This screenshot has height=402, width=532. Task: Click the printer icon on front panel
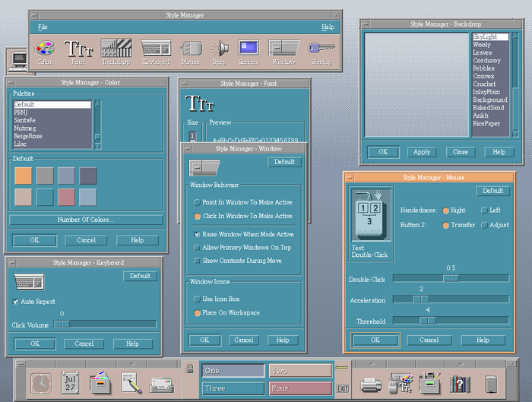[370, 384]
